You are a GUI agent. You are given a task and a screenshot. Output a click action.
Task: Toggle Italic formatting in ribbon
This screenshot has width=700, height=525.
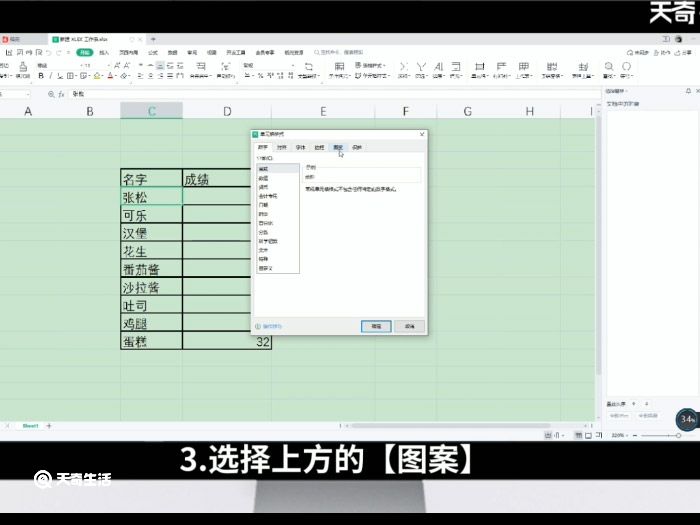(x=50, y=76)
